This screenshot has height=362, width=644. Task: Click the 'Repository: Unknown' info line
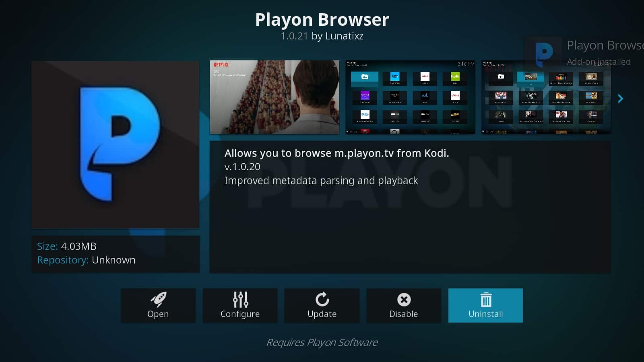point(86,260)
